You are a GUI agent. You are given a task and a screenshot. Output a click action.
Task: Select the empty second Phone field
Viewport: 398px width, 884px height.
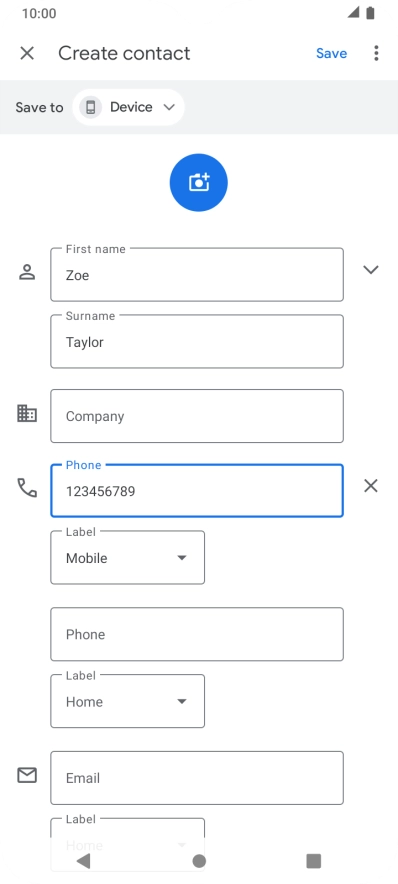pos(197,634)
